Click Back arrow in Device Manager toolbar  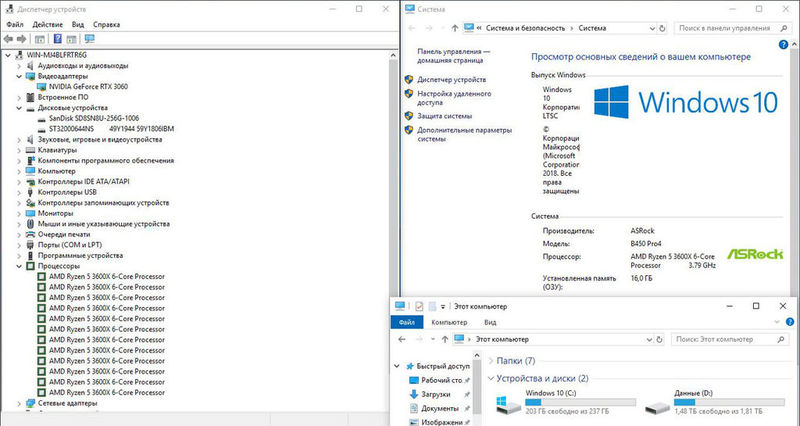[8, 39]
